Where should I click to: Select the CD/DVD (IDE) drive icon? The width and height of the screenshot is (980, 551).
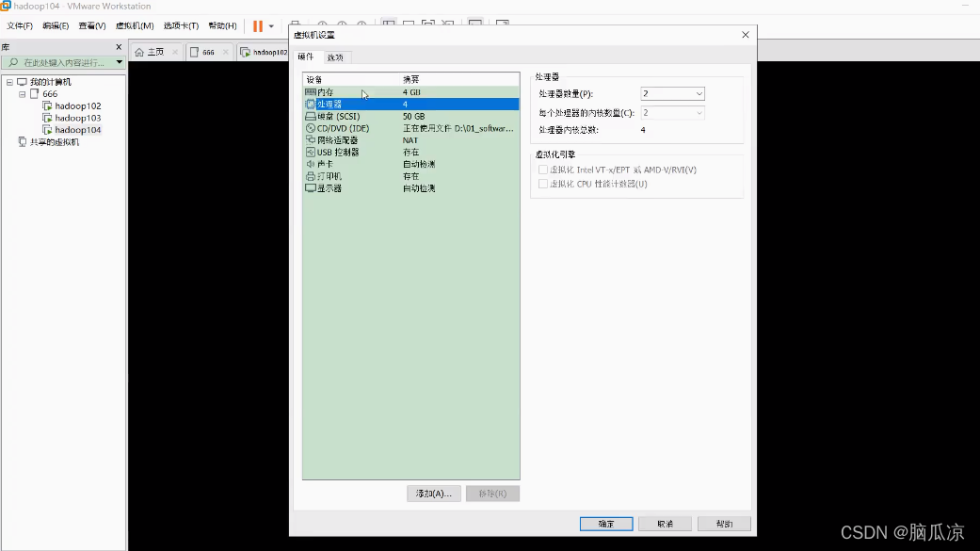[310, 128]
